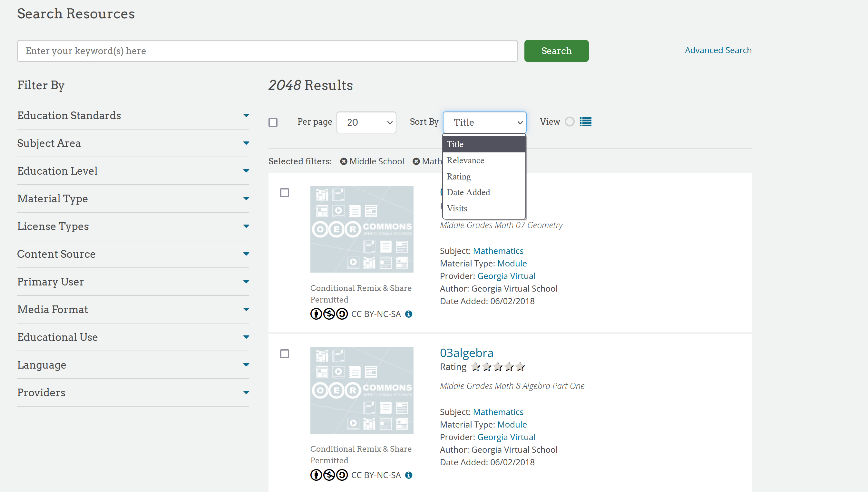Switch to list view icon
The width and height of the screenshot is (868, 492).
point(585,122)
